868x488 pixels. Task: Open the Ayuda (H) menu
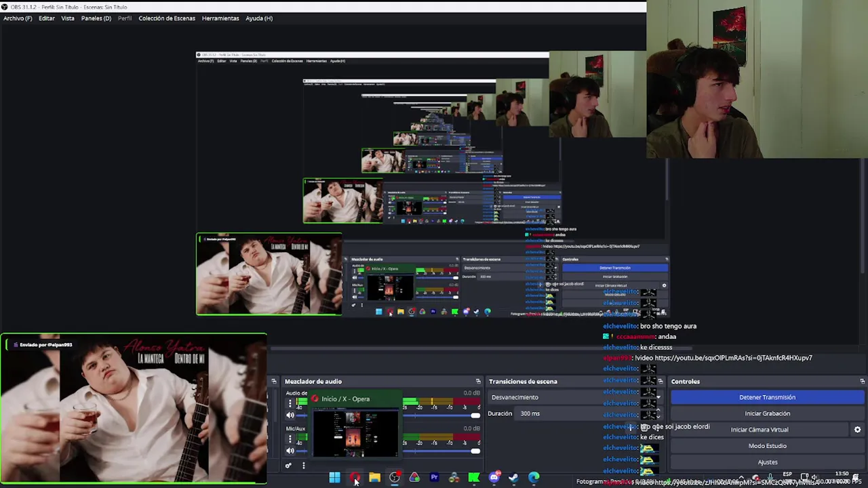click(x=259, y=18)
